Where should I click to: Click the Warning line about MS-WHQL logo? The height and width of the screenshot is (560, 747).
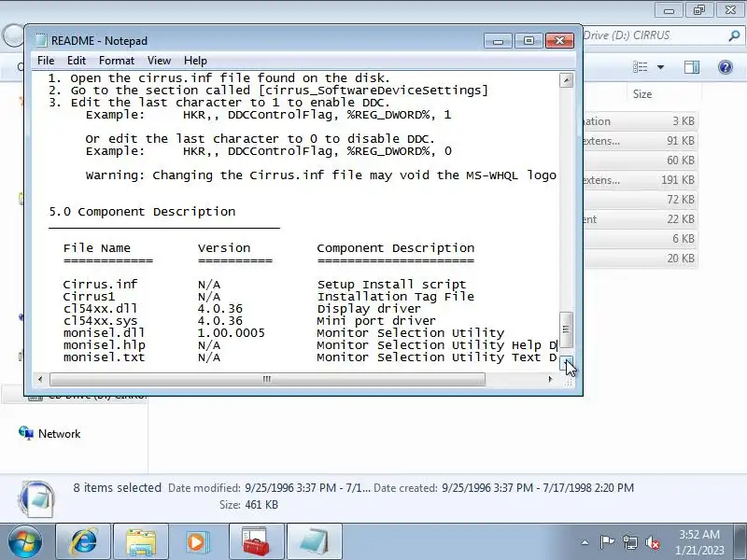click(320, 175)
